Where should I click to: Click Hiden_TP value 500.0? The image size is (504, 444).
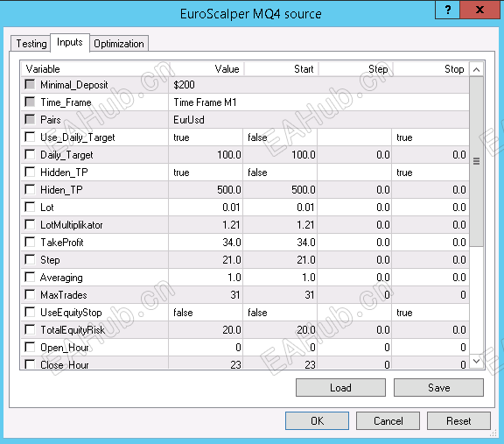click(206, 190)
